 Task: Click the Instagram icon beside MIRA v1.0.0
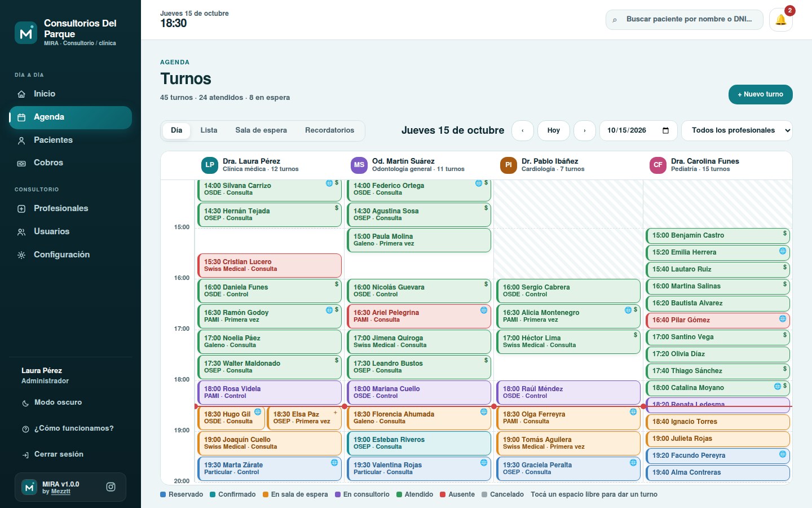pyautogui.click(x=111, y=487)
